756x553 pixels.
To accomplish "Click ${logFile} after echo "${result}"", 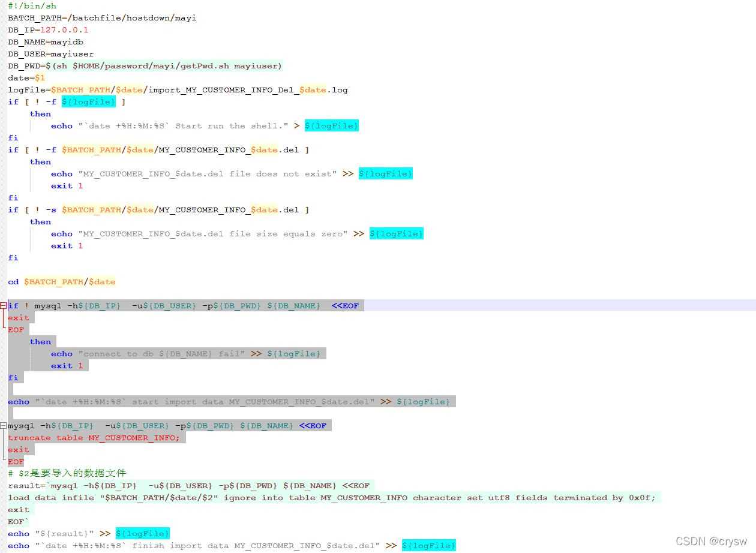I will point(142,533).
